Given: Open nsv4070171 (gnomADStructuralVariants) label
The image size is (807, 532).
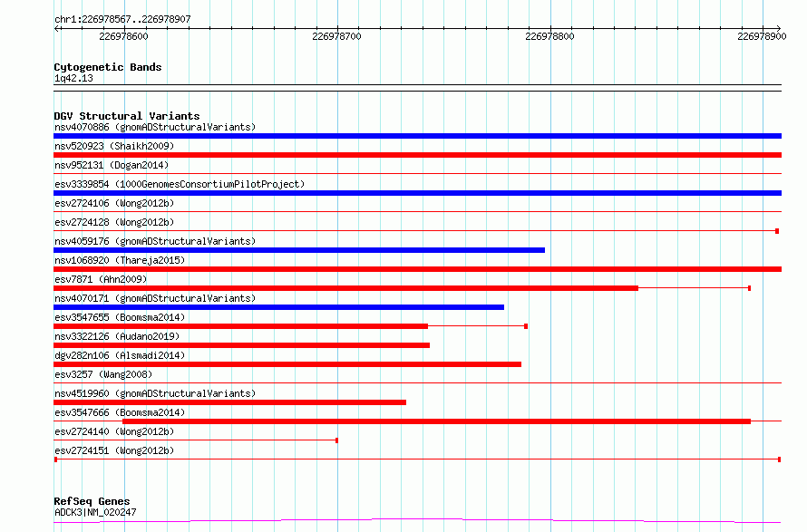Looking at the screenshot, I should click(155, 298).
